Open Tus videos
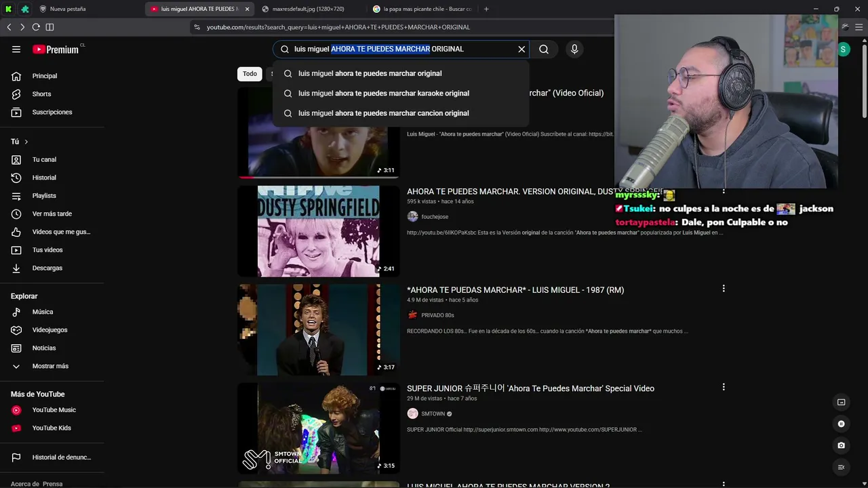Viewport: 868px width, 488px height. (52, 250)
